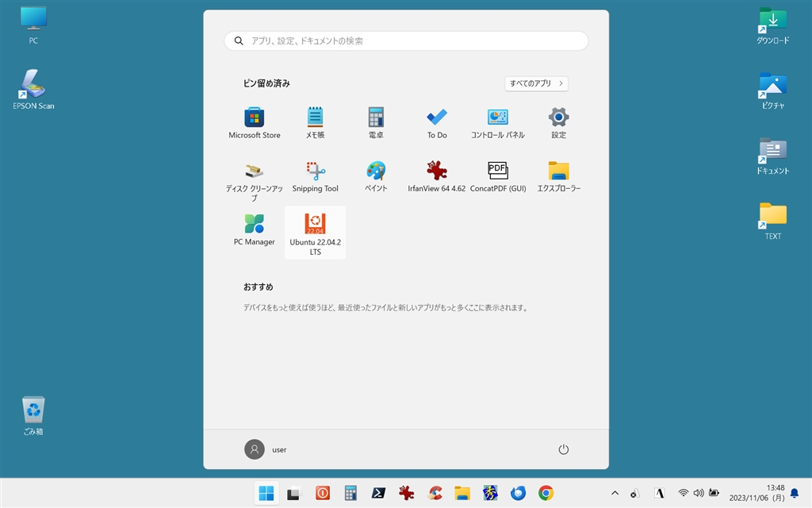This screenshot has width=812, height=508.
Task: Select the TEXT folder on desktop
Action: [772, 221]
